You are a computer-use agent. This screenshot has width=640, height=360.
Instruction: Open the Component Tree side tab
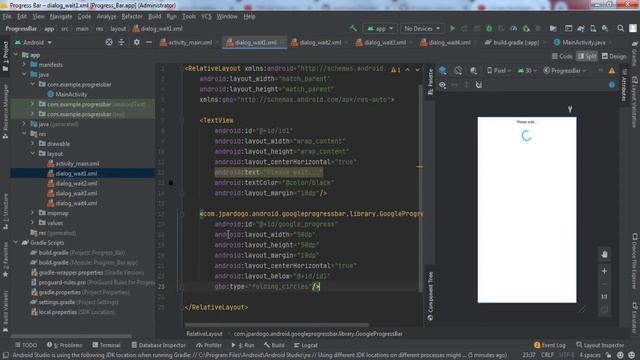(430, 296)
